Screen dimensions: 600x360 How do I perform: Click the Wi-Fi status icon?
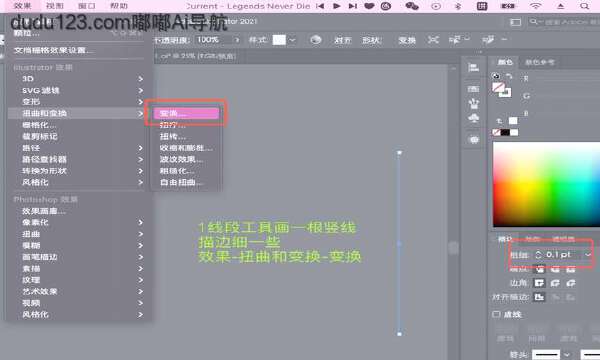[x=536, y=6]
